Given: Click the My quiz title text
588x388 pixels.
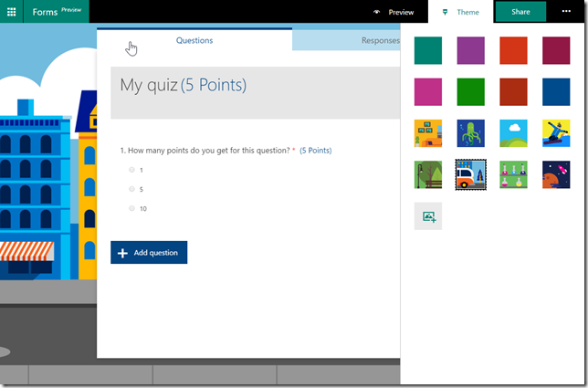Looking at the screenshot, I should (149, 85).
